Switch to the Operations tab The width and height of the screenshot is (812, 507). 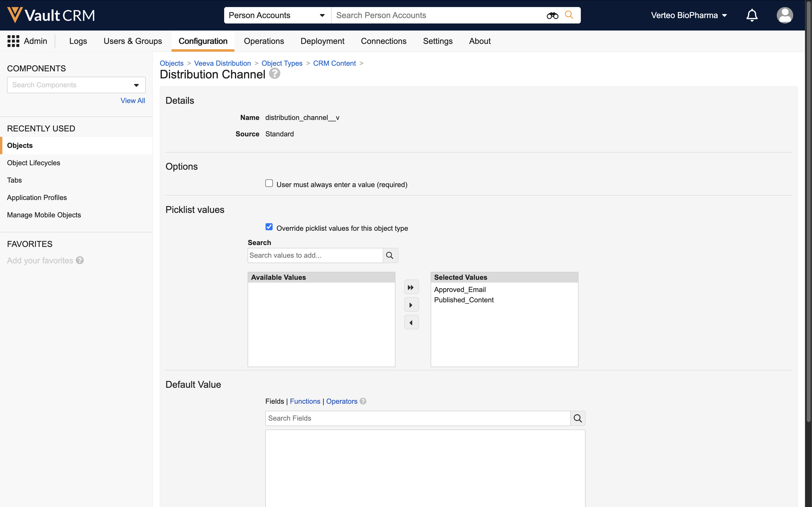(x=264, y=41)
